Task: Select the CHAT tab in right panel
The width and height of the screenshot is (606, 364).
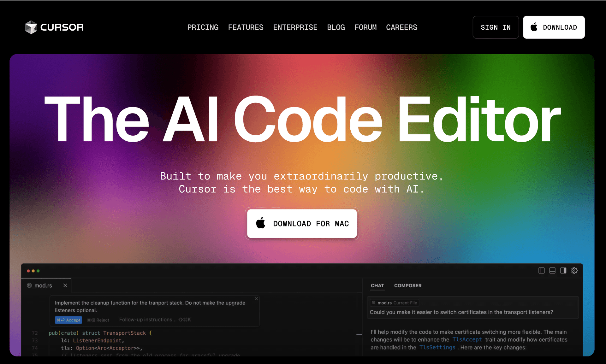Action: tap(377, 285)
